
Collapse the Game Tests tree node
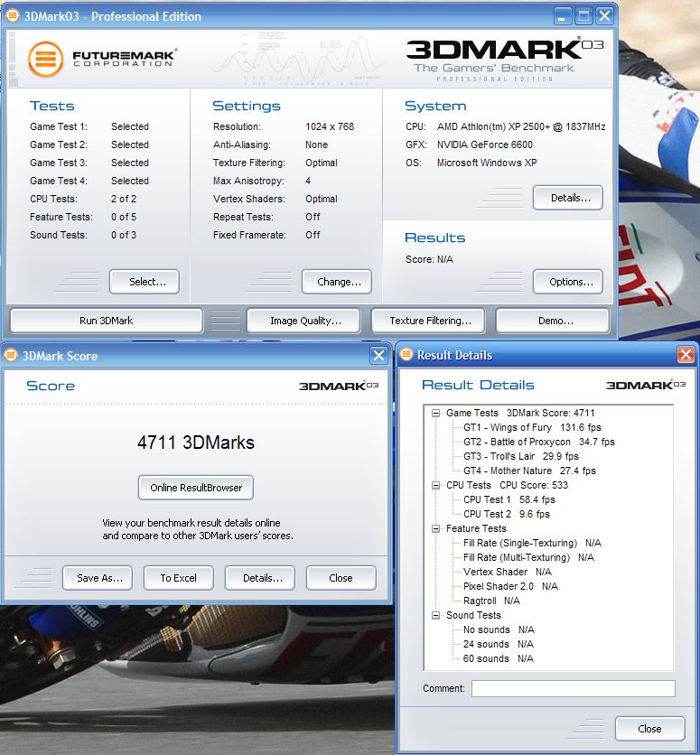pos(435,413)
